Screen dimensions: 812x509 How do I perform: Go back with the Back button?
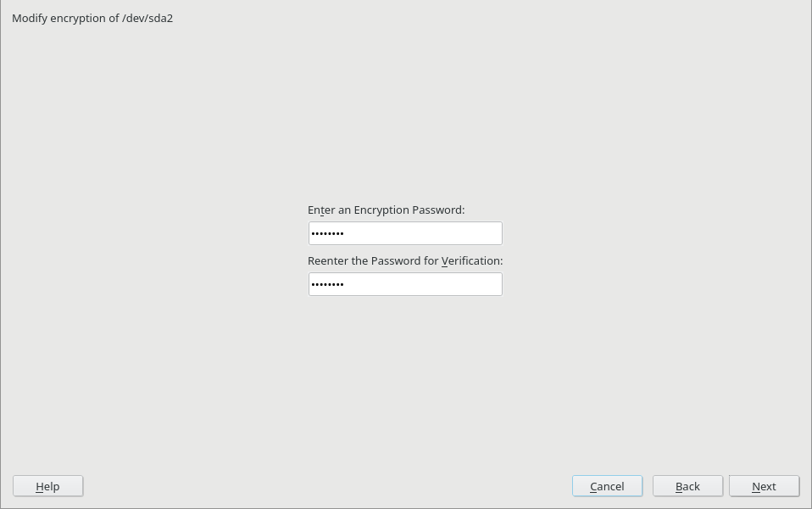click(x=687, y=486)
